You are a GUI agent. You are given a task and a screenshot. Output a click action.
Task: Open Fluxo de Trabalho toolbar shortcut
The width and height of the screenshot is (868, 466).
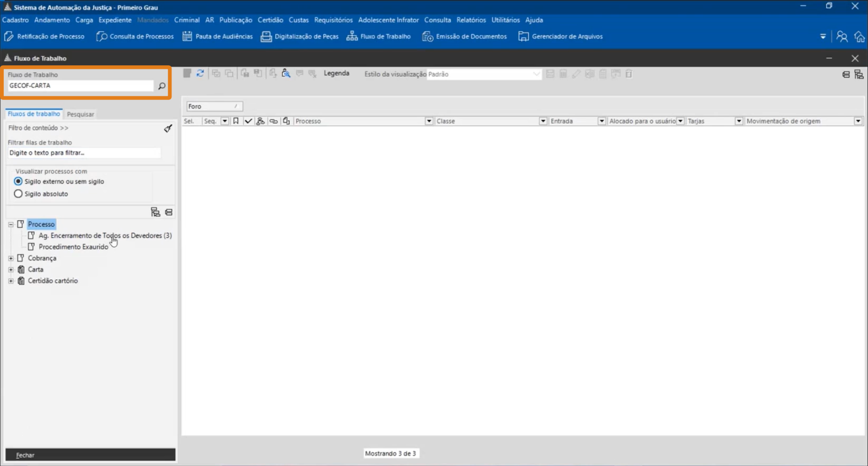(x=379, y=36)
